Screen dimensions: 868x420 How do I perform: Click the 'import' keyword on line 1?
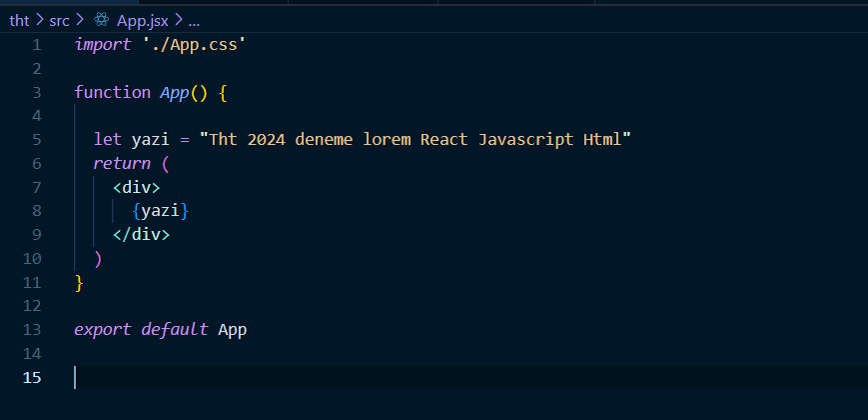pyautogui.click(x=103, y=45)
